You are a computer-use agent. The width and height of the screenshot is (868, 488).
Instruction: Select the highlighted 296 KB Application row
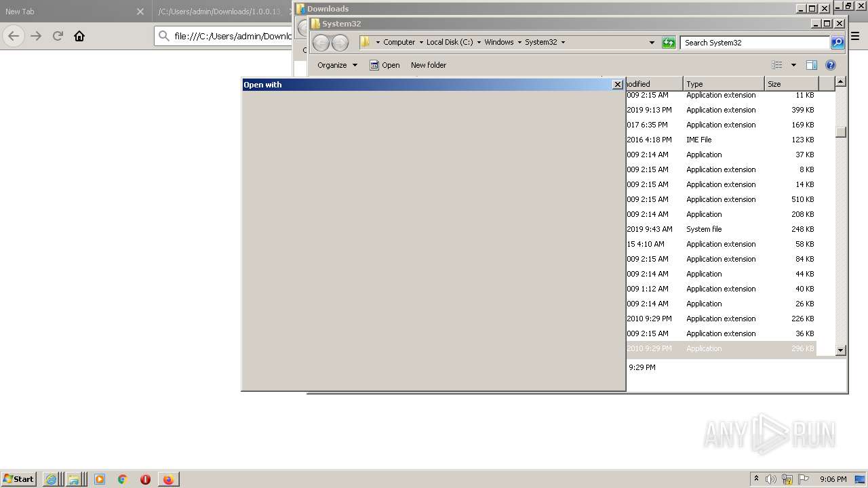720,348
